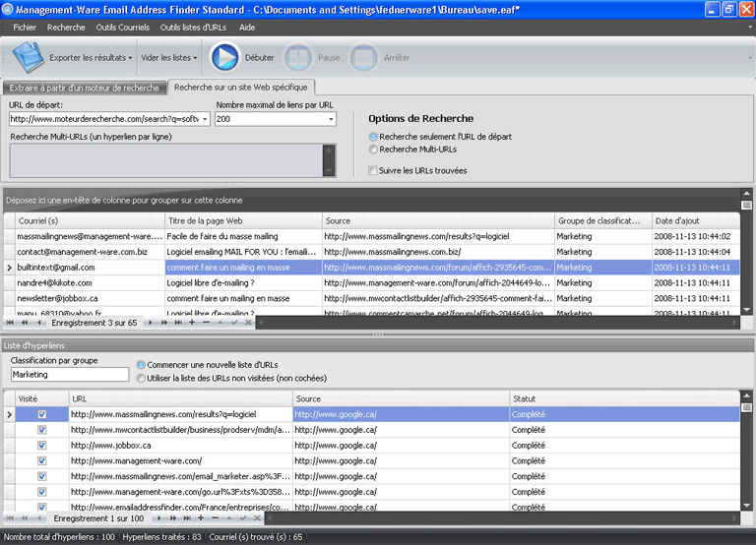Sort by Courriel (s) column header

[x=89, y=221]
